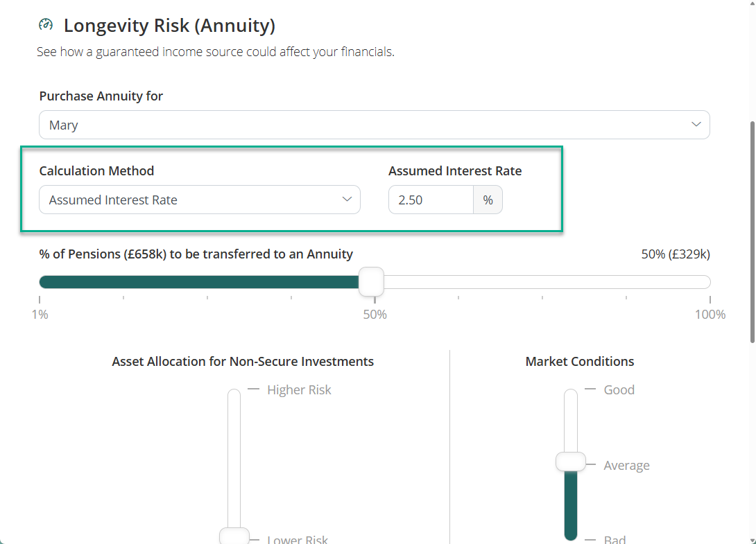Click the chevron arrow in the Mary selector
This screenshot has width=756, height=544.
coord(696,125)
